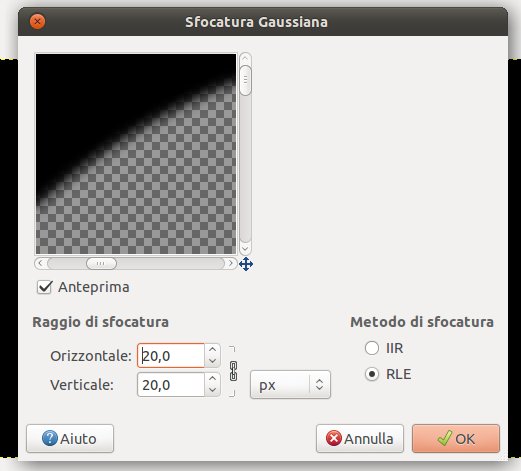Viewport: 521px width, 471px height.
Task: Select the RLE blur method
Action: click(x=372, y=374)
